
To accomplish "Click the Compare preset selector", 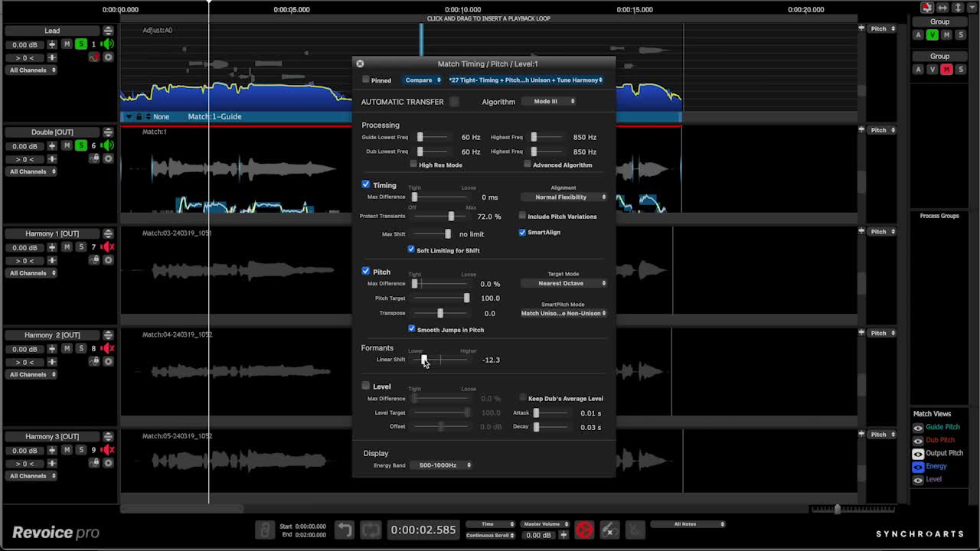I will 423,80.
